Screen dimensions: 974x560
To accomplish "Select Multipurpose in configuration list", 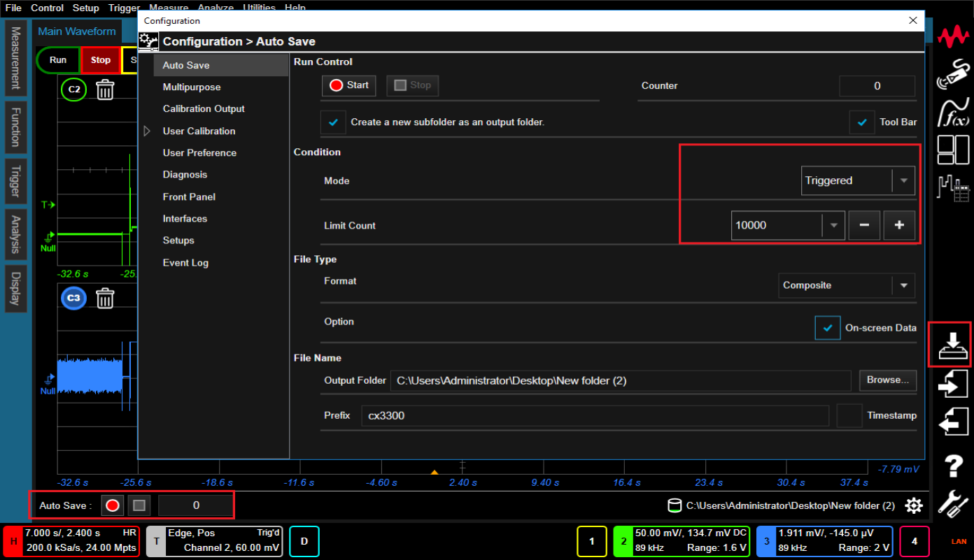I will coord(192,87).
